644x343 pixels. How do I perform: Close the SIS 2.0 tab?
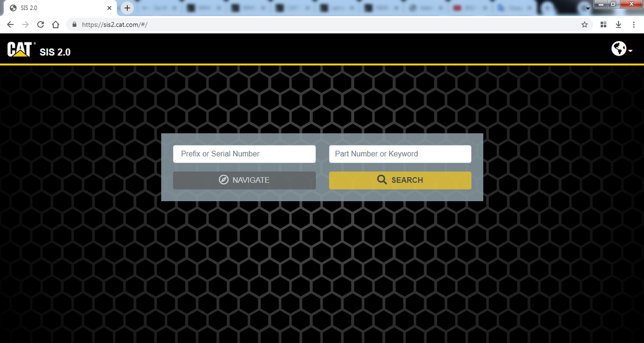tap(109, 8)
